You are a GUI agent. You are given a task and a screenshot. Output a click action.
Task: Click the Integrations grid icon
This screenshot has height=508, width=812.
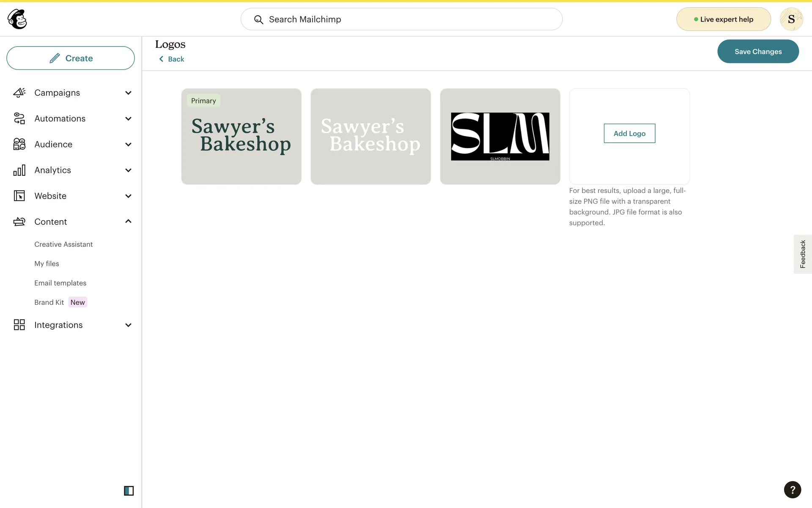pyautogui.click(x=19, y=325)
